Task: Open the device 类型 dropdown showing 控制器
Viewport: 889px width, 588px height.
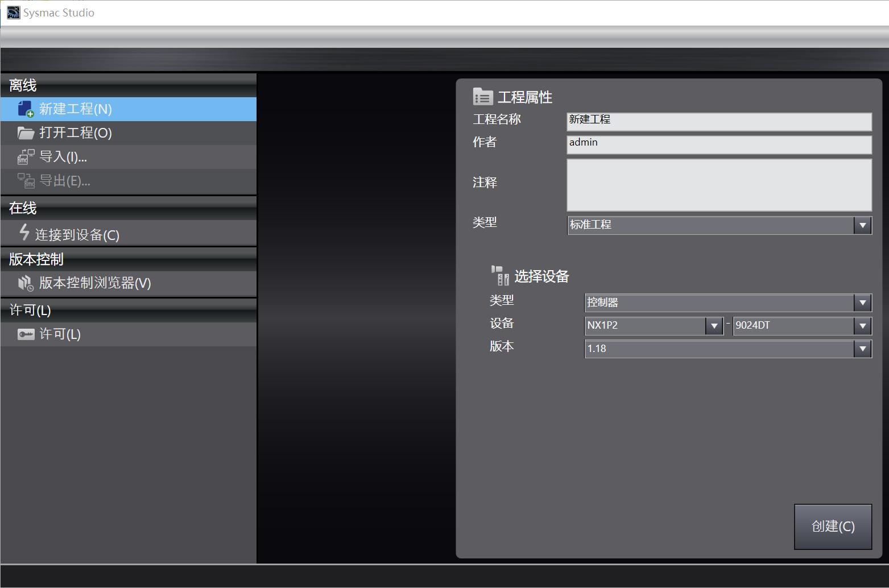Action: coord(728,303)
